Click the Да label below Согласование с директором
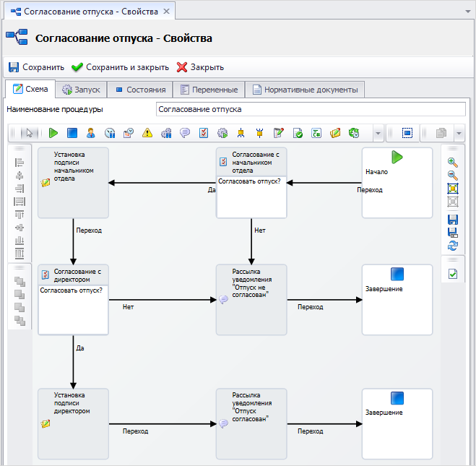This screenshot has width=476, height=466. [x=80, y=348]
